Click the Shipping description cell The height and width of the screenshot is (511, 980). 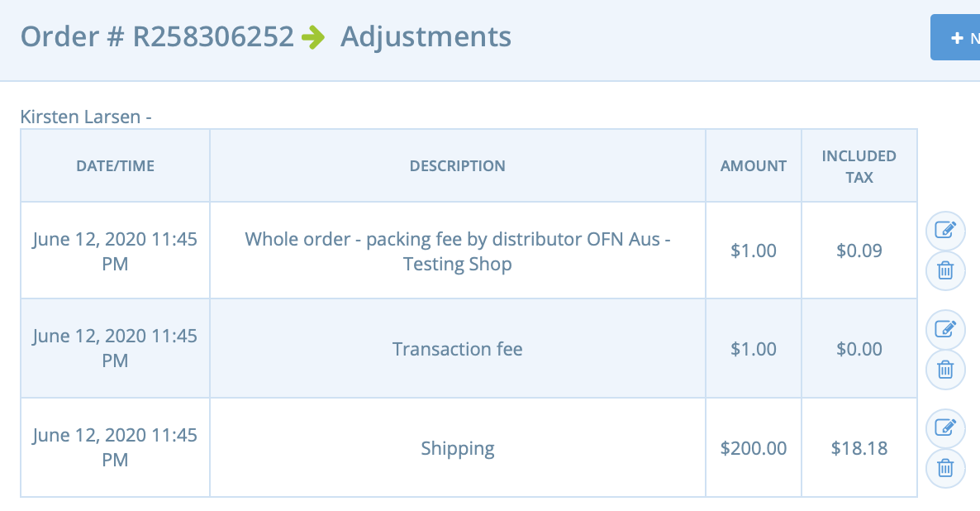coord(457,448)
